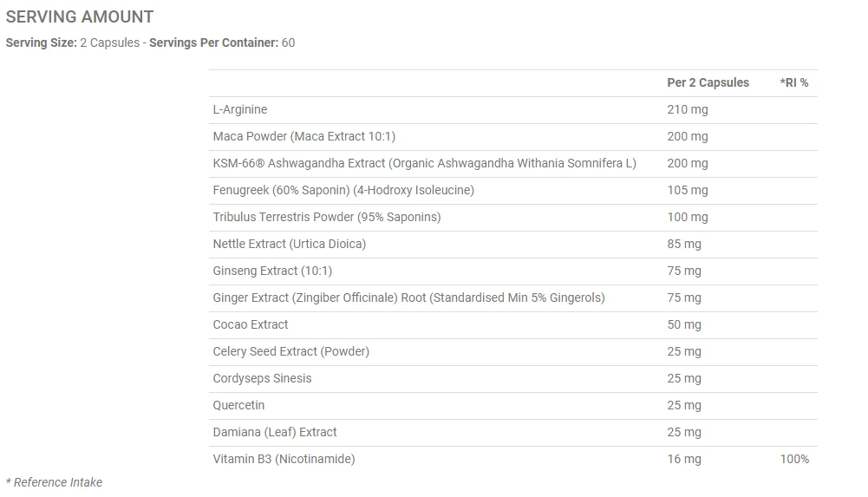The height and width of the screenshot is (497, 868).
Task: Select the Damiana (Leaf) Extract row
Action: coord(275,432)
